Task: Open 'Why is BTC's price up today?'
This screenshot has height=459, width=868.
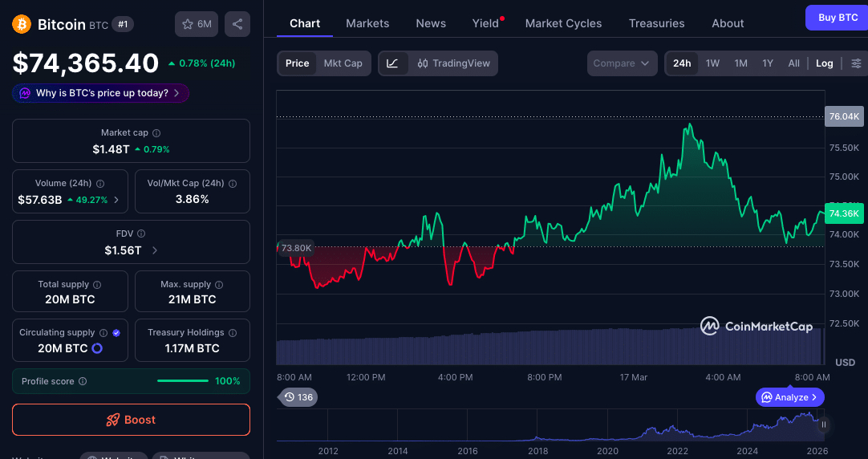Action: click(x=101, y=93)
